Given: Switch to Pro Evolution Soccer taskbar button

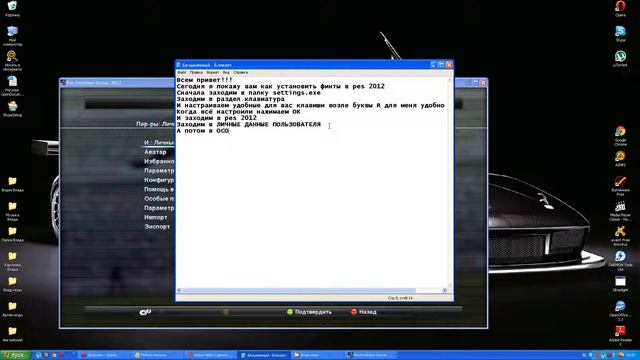Looking at the screenshot, I should click(x=369, y=355).
